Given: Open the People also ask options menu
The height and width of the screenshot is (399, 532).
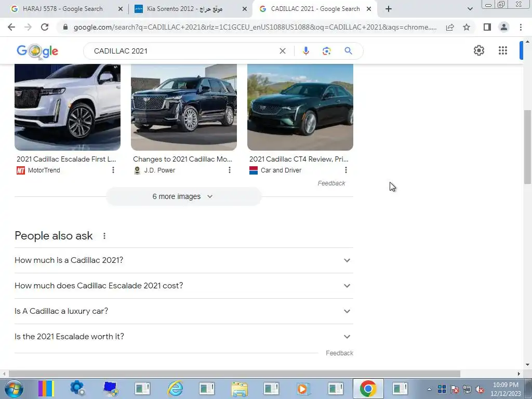Looking at the screenshot, I should point(104,236).
